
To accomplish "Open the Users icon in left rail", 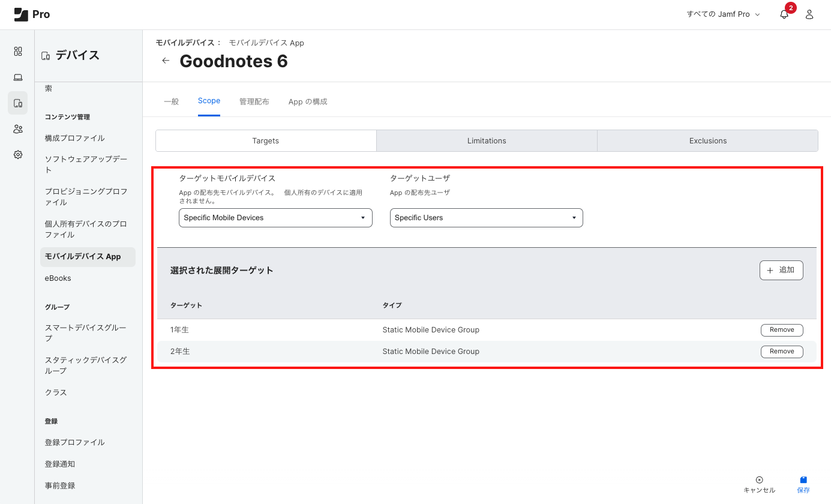I will [18, 129].
